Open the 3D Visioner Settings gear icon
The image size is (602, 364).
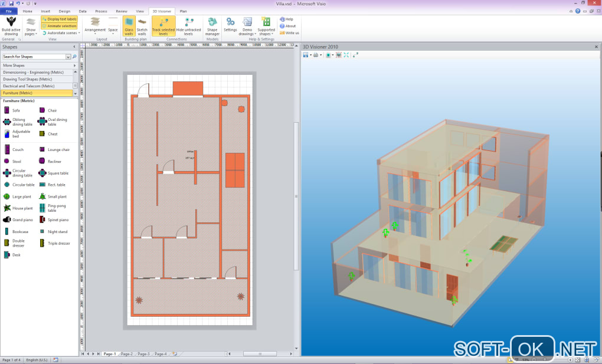click(230, 22)
